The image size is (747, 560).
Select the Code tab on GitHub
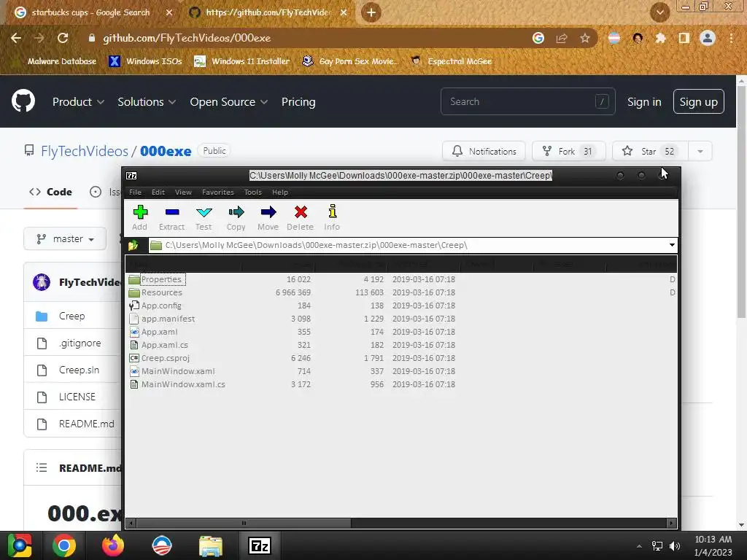(50, 192)
